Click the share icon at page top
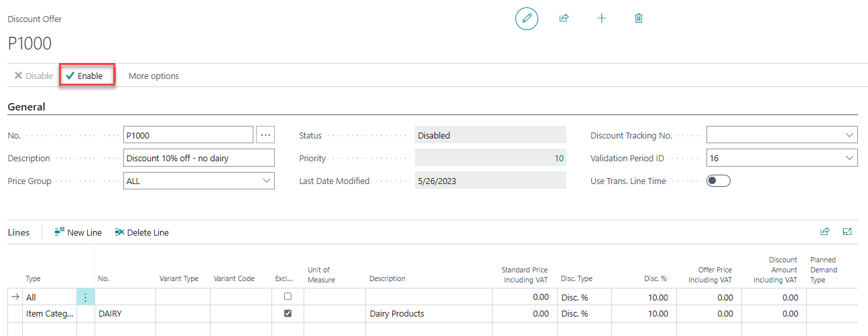Screen dimensions: 868x336 tap(564, 19)
